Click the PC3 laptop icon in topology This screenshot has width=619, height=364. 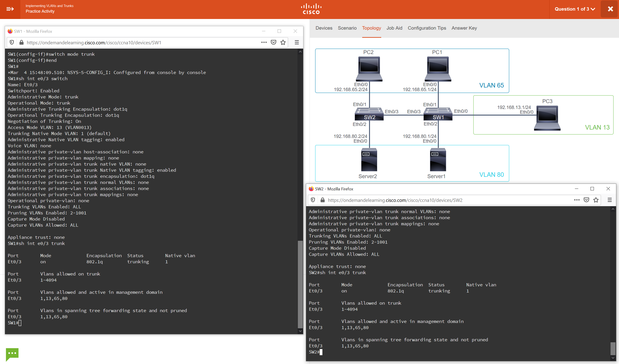(547, 118)
